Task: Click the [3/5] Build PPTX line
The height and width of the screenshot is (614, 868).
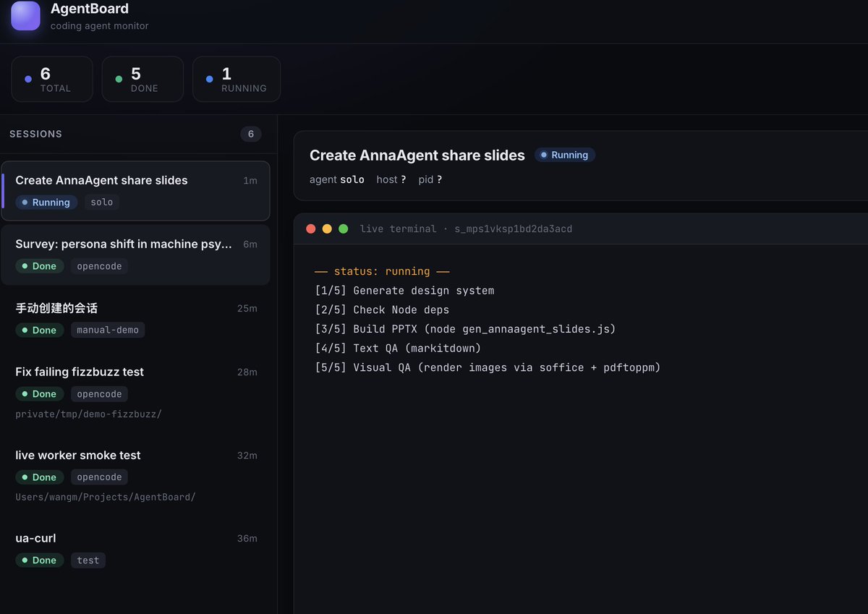Action: point(465,329)
